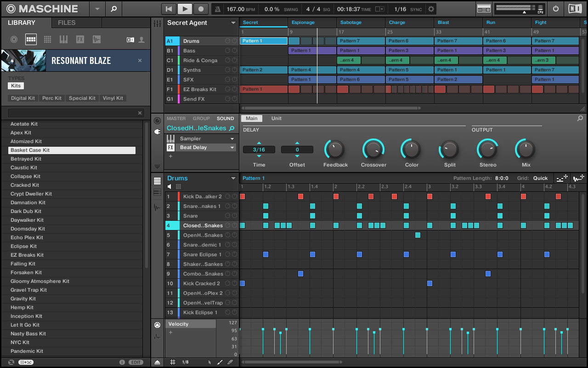Image resolution: width=588 pixels, height=368 pixels.
Task: Increase delay Time value with up arrow
Action: click(259, 143)
